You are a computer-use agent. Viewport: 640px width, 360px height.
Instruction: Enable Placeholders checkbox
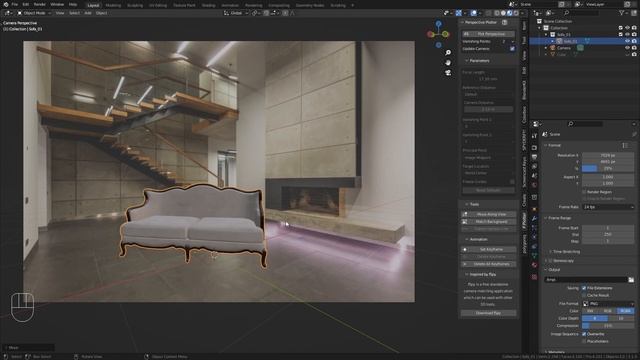tap(584, 341)
